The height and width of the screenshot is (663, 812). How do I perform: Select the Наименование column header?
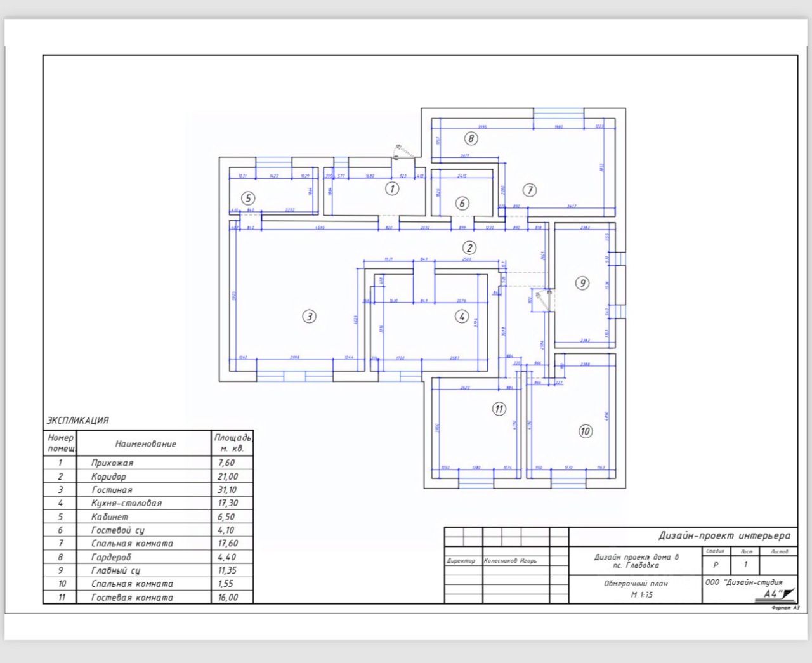[145, 443]
